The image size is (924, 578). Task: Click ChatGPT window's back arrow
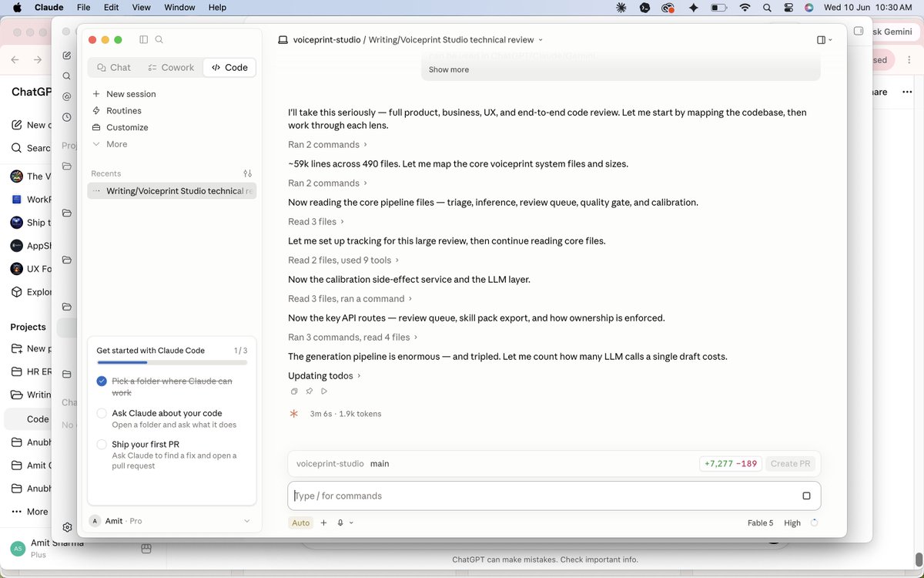click(15, 59)
